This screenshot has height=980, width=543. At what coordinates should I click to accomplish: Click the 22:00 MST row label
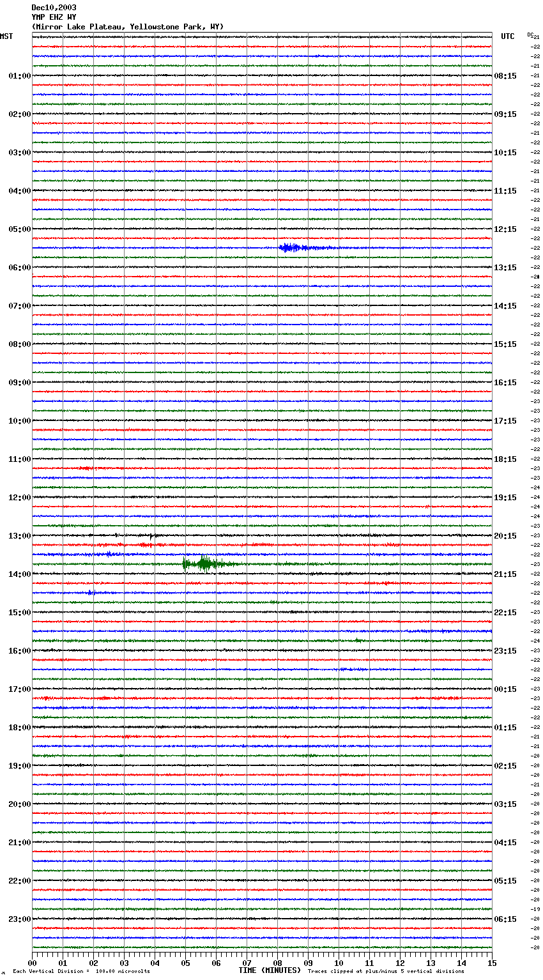[x=20, y=881]
